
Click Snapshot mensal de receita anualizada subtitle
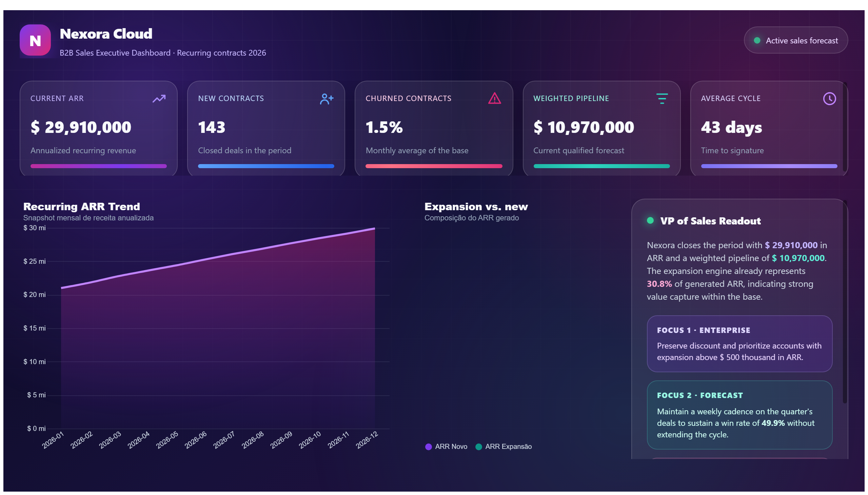tap(88, 218)
